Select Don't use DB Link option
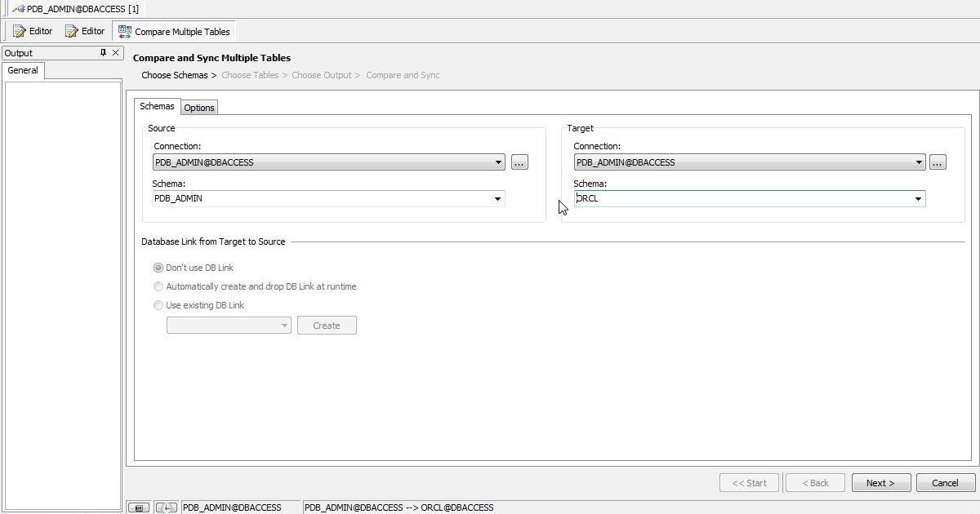Screen dimensions: 980x514 158,268
